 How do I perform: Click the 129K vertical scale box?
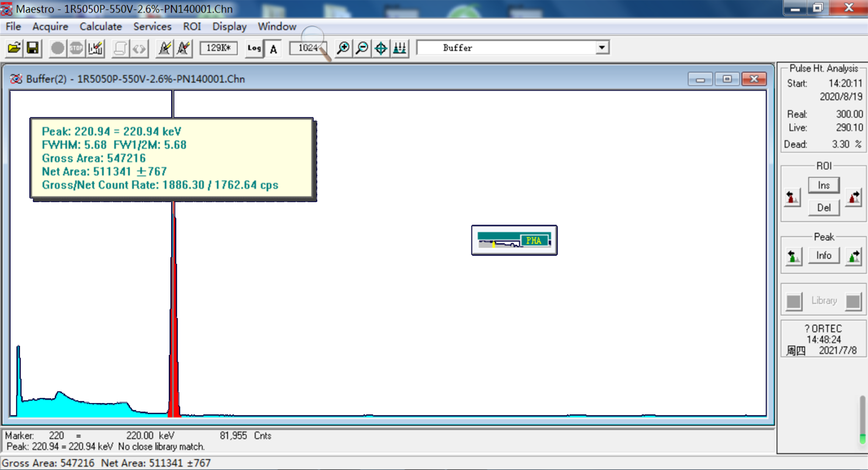[219, 48]
